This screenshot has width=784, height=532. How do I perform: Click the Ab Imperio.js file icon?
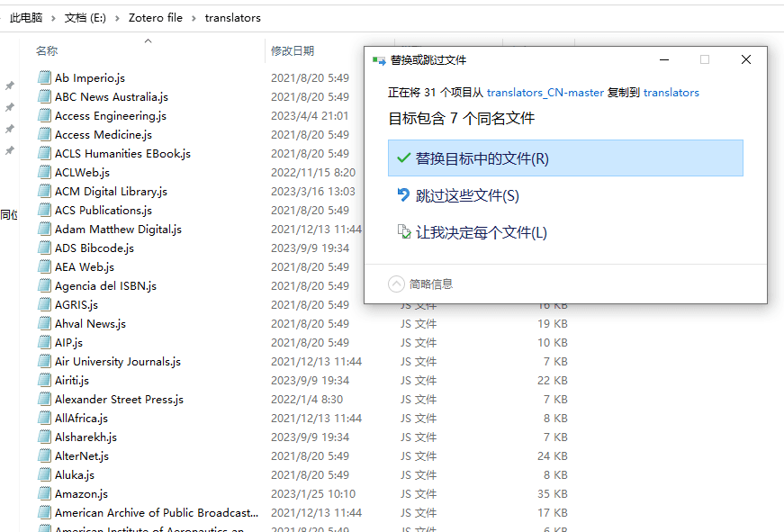(x=44, y=77)
